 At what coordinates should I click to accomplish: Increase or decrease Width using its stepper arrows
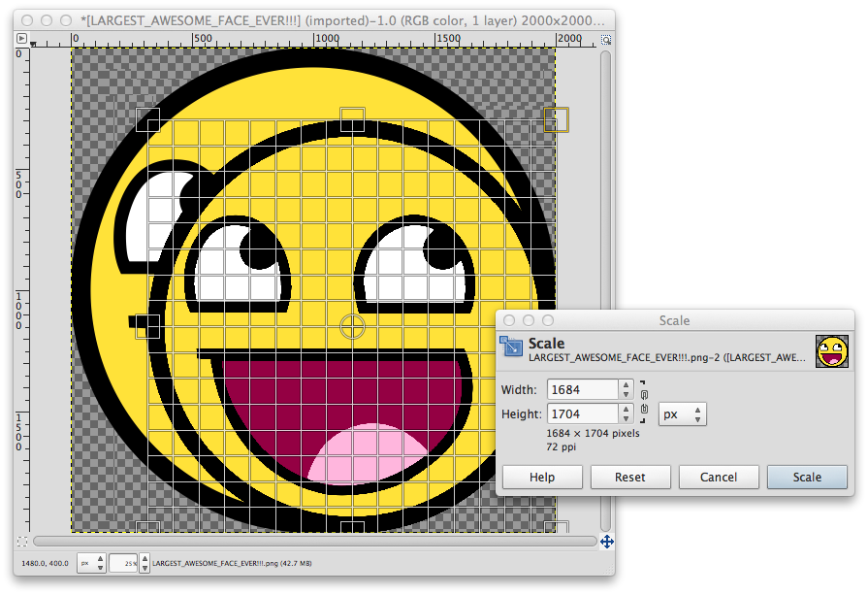(x=626, y=389)
